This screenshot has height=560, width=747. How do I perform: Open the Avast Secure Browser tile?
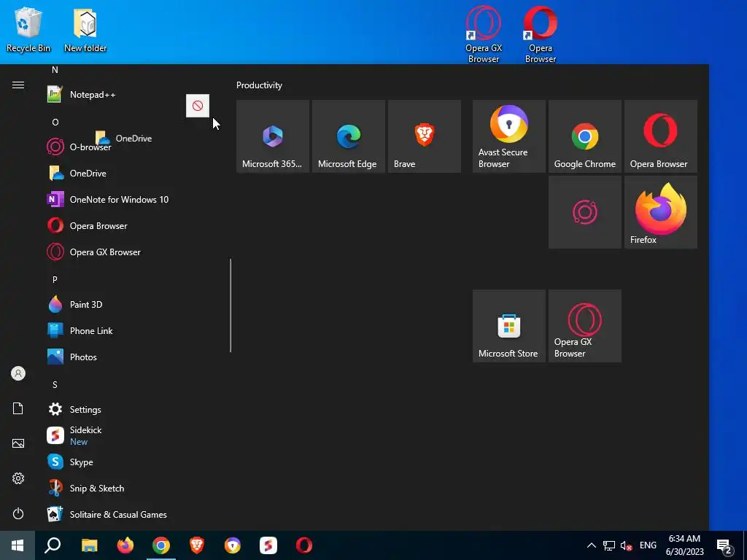click(x=508, y=136)
